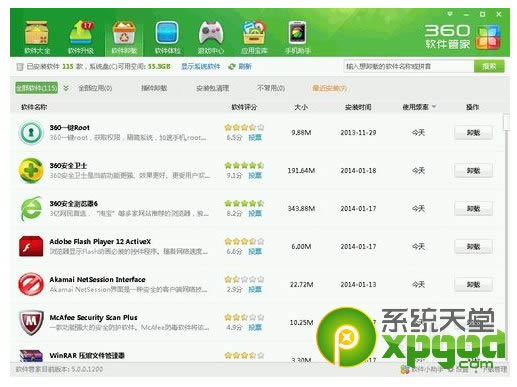Switch to the 最近安装 tab
This screenshot has height=387, width=517.
tap(329, 88)
